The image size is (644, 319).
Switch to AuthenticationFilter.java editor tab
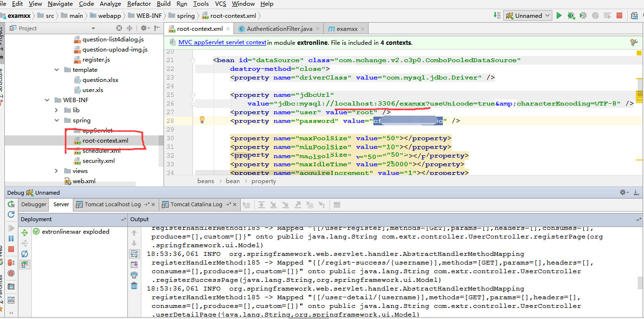tap(279, 29)
